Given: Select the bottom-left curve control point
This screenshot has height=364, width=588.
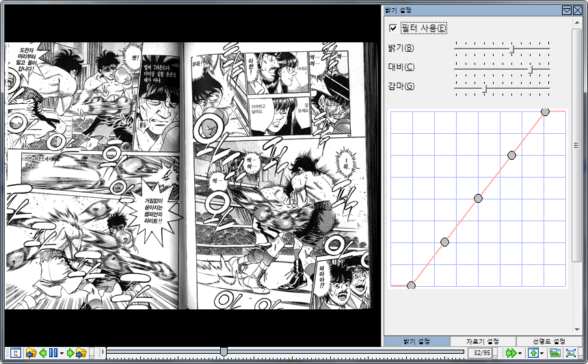Looking at the screenshot, I should (411, 285).
